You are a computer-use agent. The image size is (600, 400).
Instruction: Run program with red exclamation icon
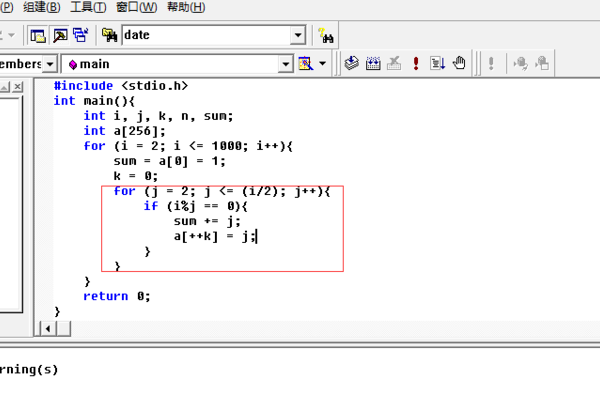[x=416, y=64]
